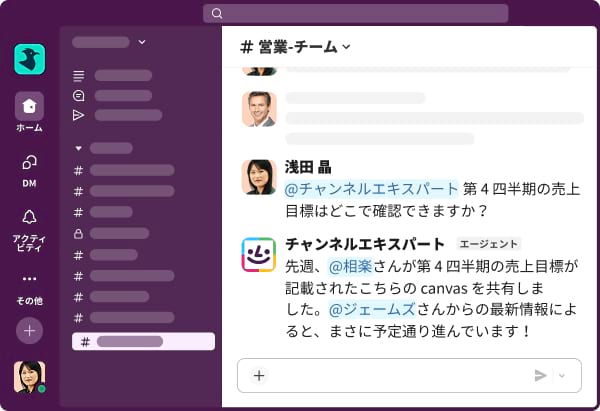
Task: Collapse the channels section triangle
Action: tap(78, 148)
